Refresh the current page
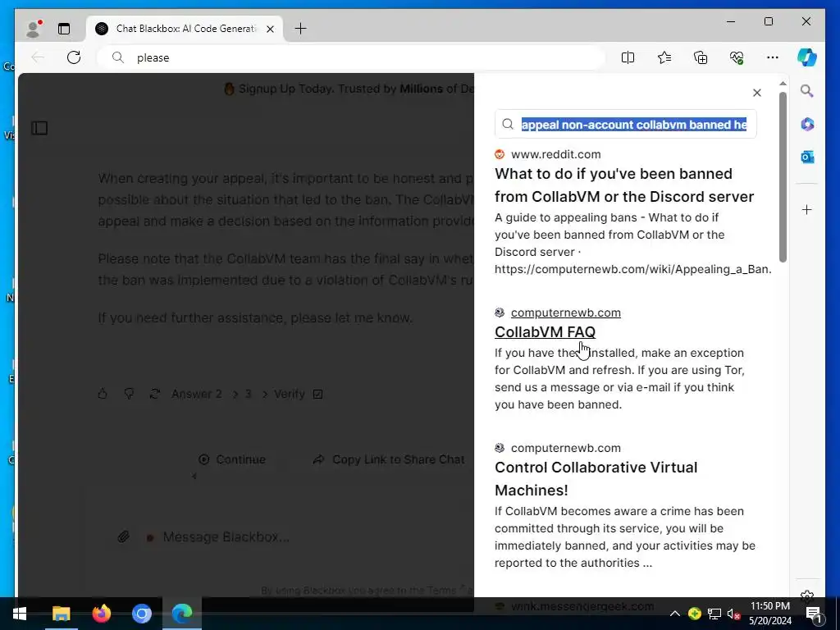Viewport: 840px width, 630px height. [x=74, y=57]
